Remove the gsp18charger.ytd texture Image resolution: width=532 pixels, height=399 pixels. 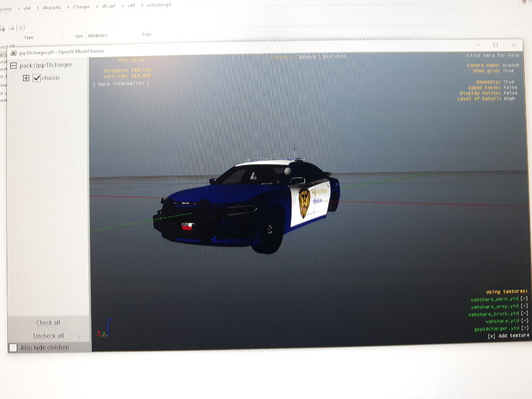pyautogui.click(x=525, y=329)
